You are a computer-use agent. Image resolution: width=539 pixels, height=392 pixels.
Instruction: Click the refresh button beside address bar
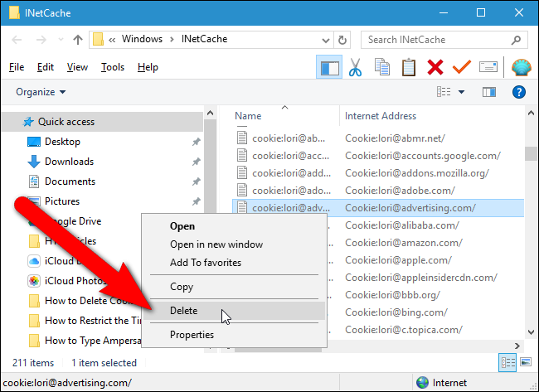(342, 41)
